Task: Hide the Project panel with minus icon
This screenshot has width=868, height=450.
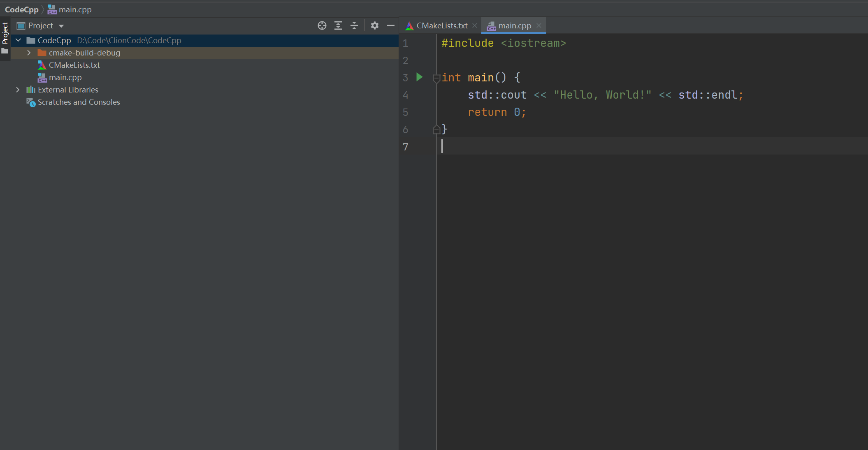Action: pos(391,25)
